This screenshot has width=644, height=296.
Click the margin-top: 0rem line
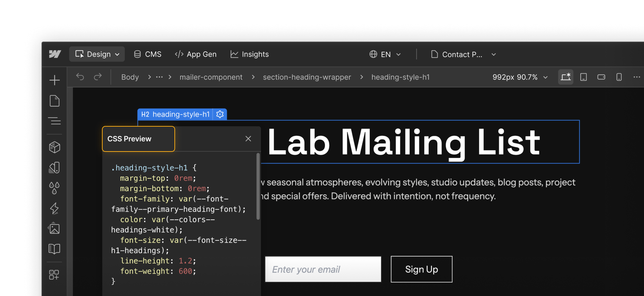pyautogui.click(x=158, y=178)
